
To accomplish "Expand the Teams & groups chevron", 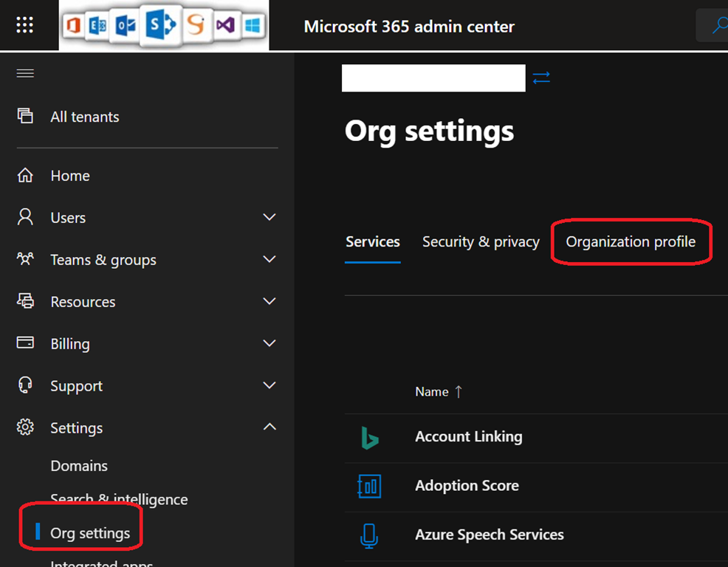I will pyautogui.click(x=269, y=260).
